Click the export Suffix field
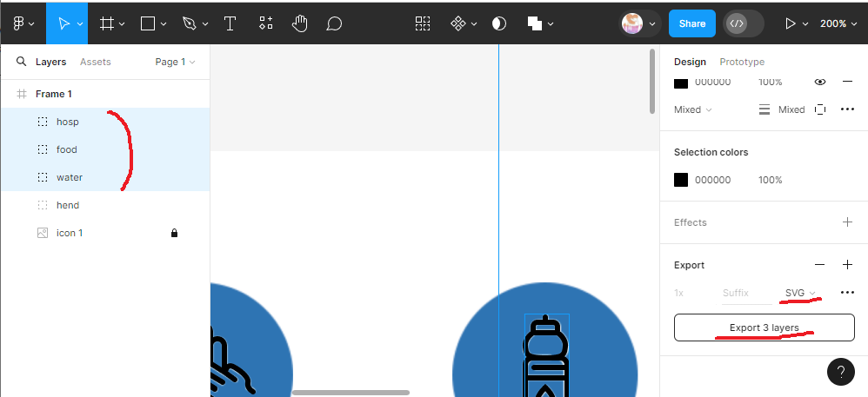 coord(747,293)
